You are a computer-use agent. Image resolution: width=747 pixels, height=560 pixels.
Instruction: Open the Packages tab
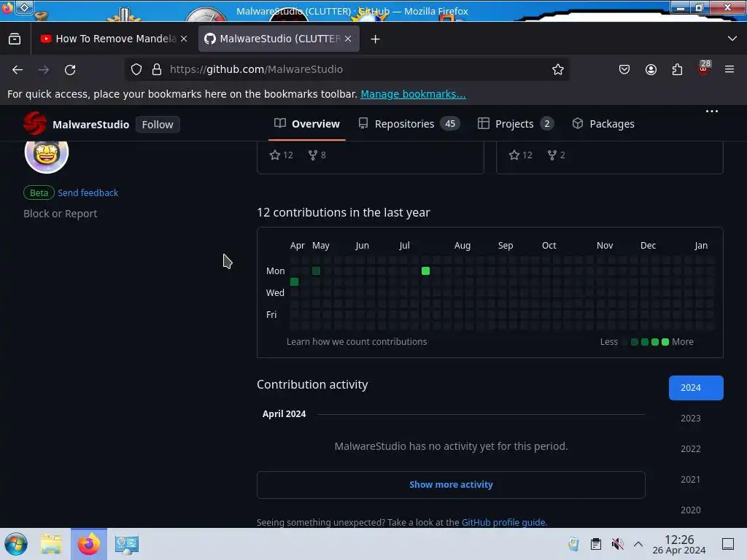click(x=603, y=124)
